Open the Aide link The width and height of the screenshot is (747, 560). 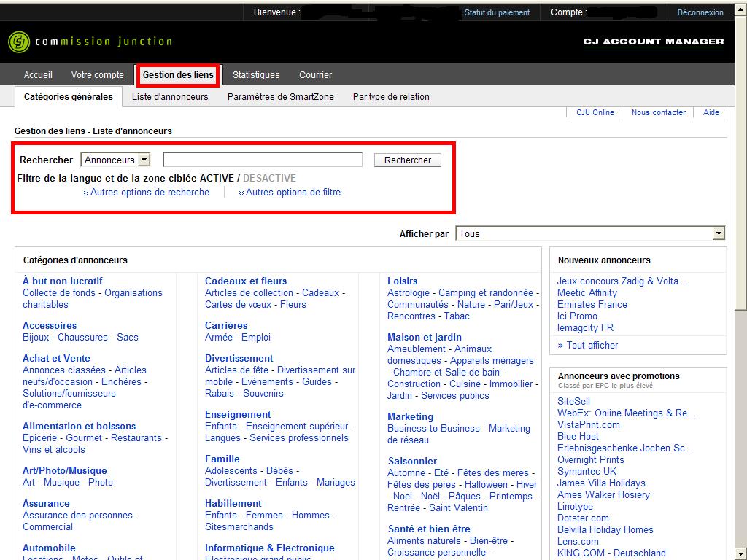click(711, 112)
